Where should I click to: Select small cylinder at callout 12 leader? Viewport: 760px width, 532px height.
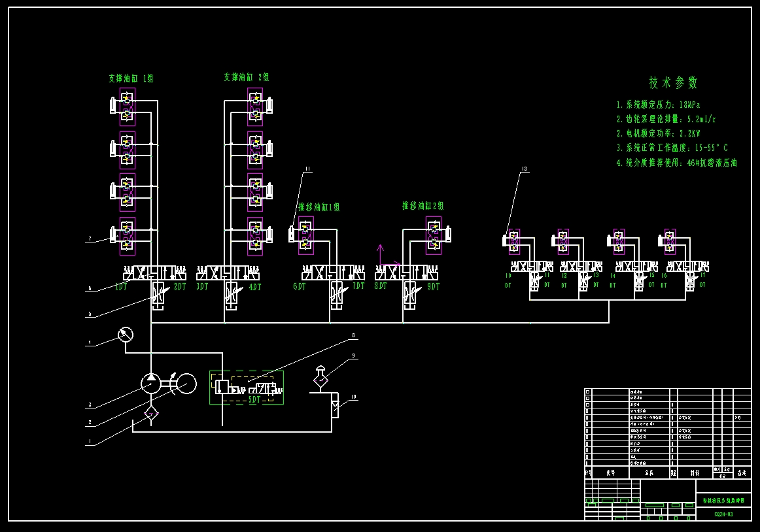pos(506,240)
